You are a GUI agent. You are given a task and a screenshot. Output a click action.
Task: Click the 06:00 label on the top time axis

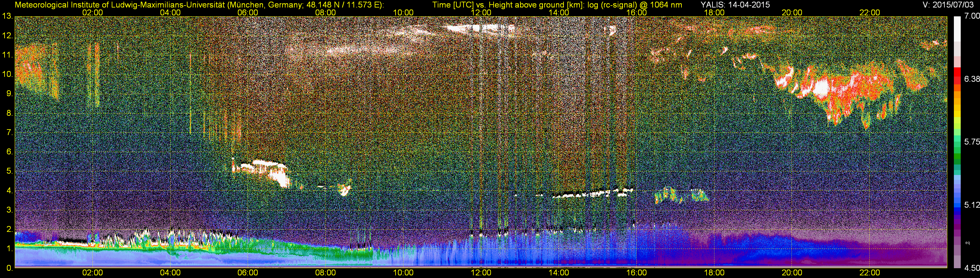pos(248,12)
